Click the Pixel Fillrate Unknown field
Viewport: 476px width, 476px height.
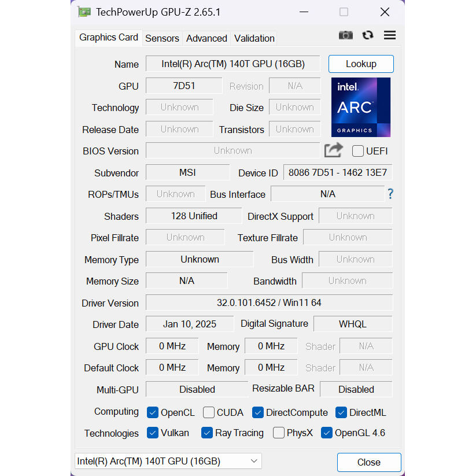click(185, 237)
